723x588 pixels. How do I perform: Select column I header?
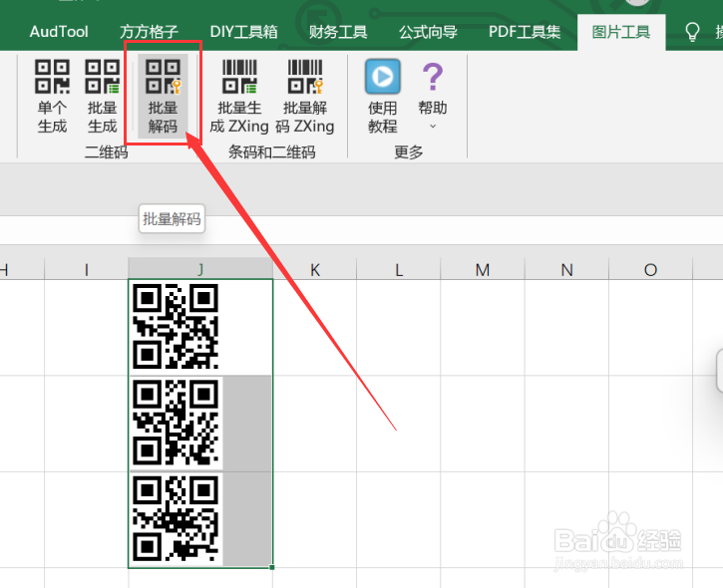tap(86, 269)
